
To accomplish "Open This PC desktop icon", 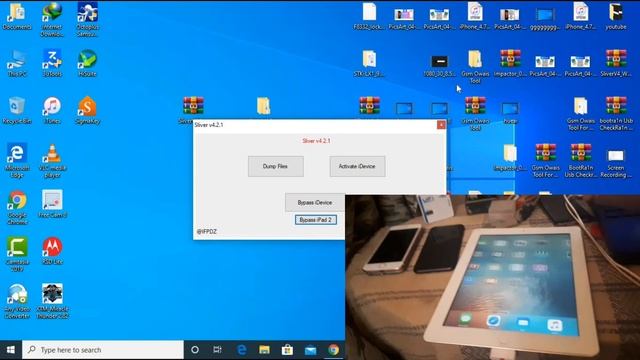I will (x=17, y=63).
